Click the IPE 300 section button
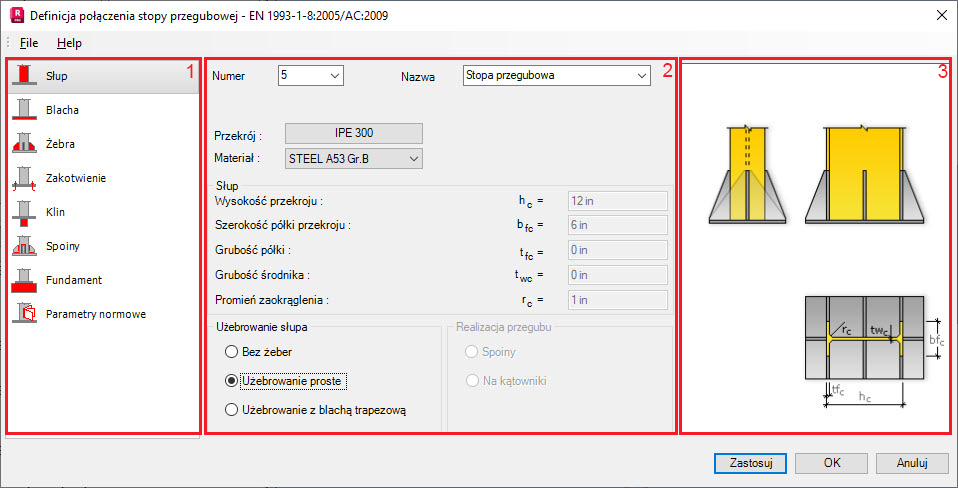This screenshot has width=958, height=488. coord(354,133)
